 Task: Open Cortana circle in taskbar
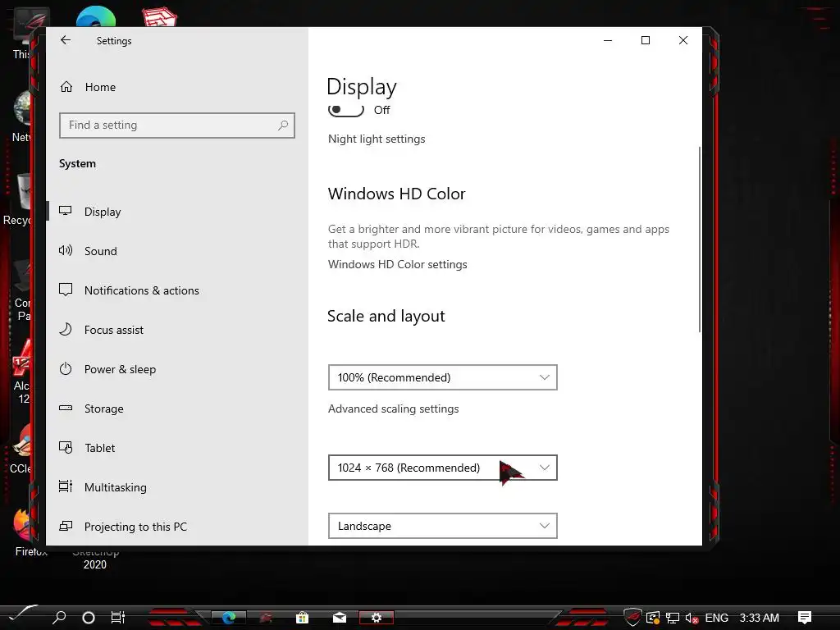[89, 618]
